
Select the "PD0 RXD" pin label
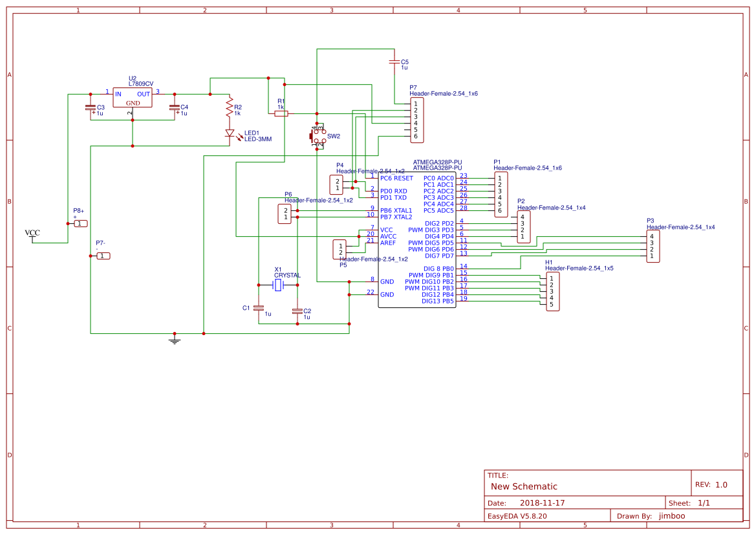(393, 191)
